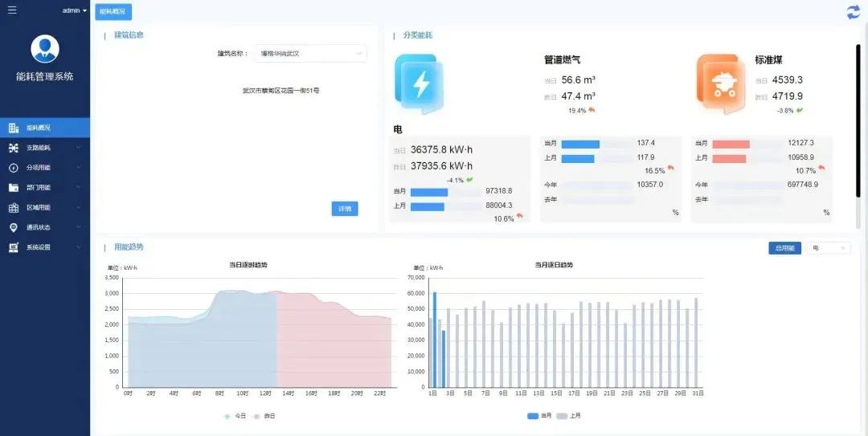Click the coal 今年 value 697748.9
Image resolution: width=868 pixels, height=436 pixels.
pos(803,184)
